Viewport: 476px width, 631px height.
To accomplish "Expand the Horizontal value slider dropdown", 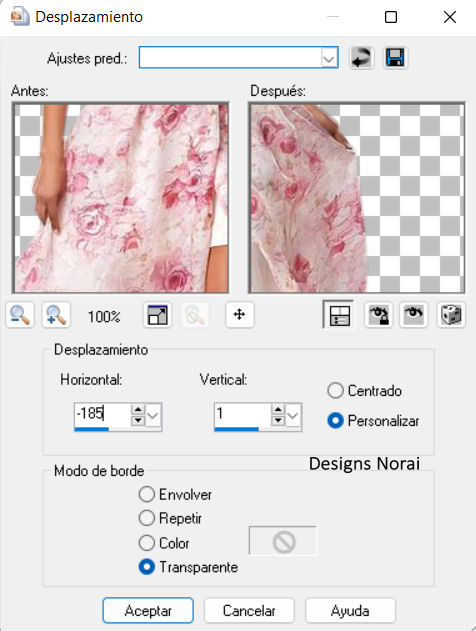I will [x=153, y=415].
